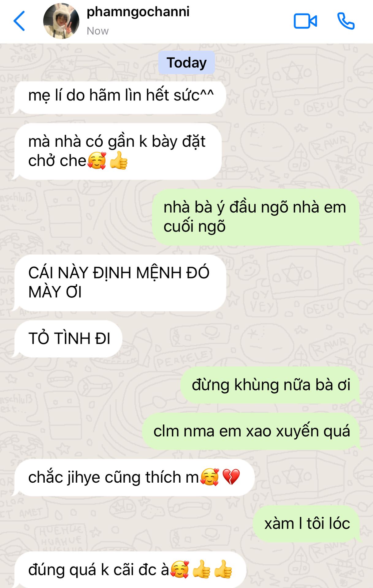Viewport: 373px width, 588px height.
Task: Select message "CÁI NÀY ĐỊNH MỆNH ĐÓ MÀY ƠI"
Action: point(120,283)
